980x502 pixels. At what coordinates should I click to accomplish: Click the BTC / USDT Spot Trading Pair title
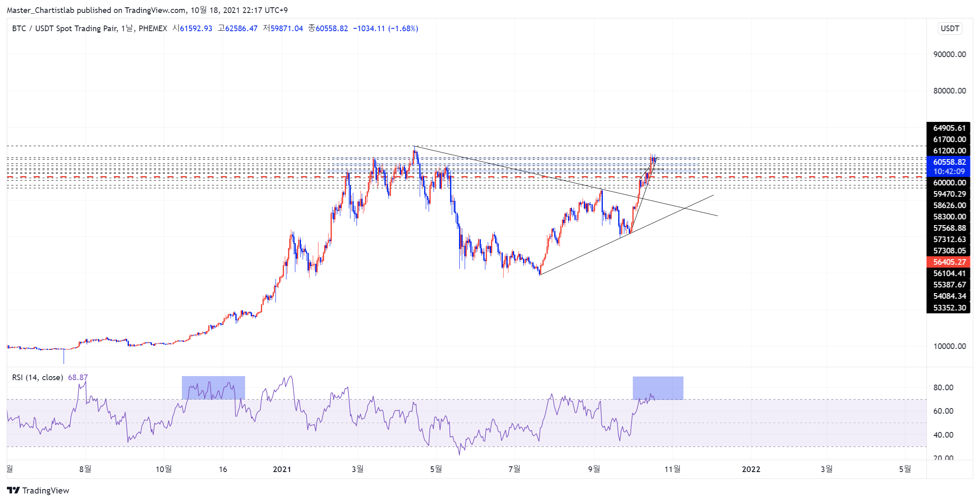click(64, 28)
